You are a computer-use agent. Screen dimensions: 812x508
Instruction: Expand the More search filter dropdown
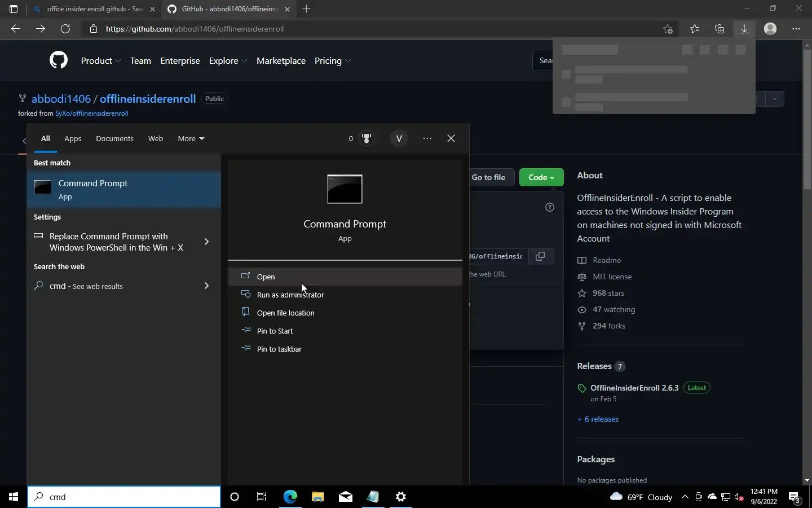tap(191, 138)
